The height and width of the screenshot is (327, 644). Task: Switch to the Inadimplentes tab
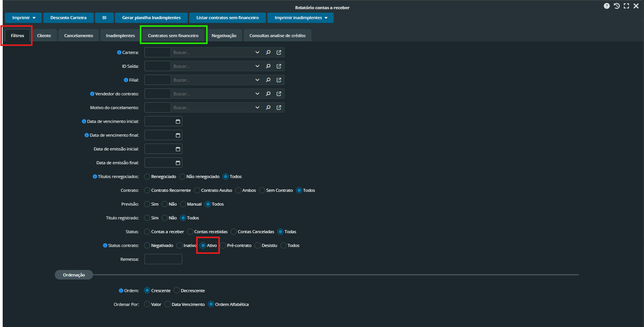point(120,36)
